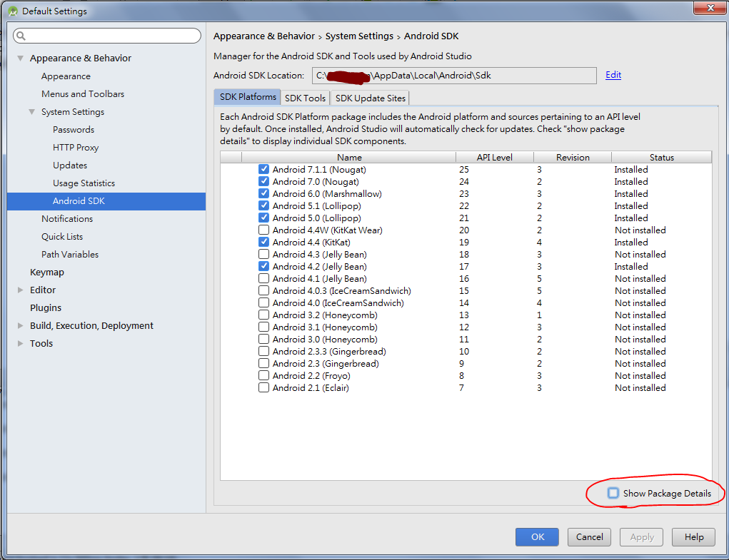Select HTTP Proxy settings
Screen dimensions: 729x560
(76, 147)
